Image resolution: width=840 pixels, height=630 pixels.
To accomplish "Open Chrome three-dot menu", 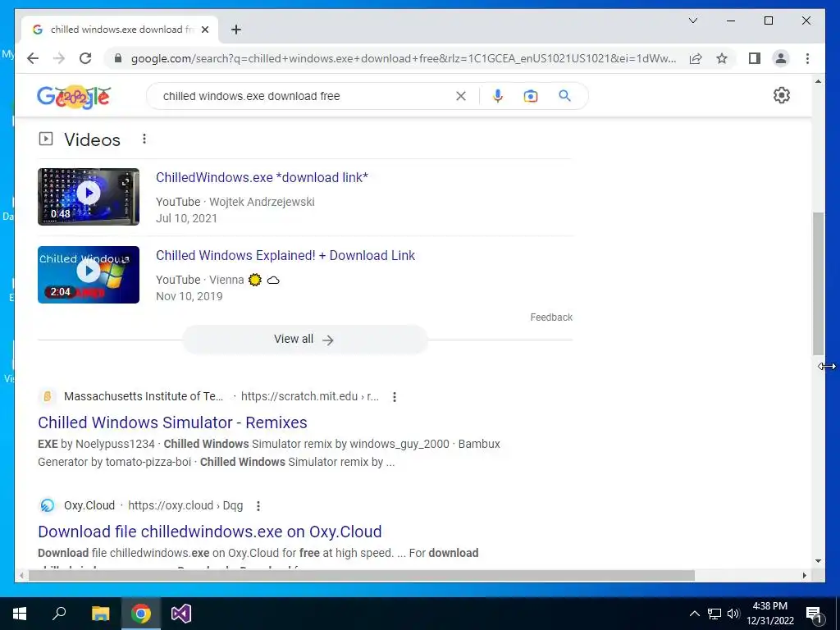I will (807, 58).
